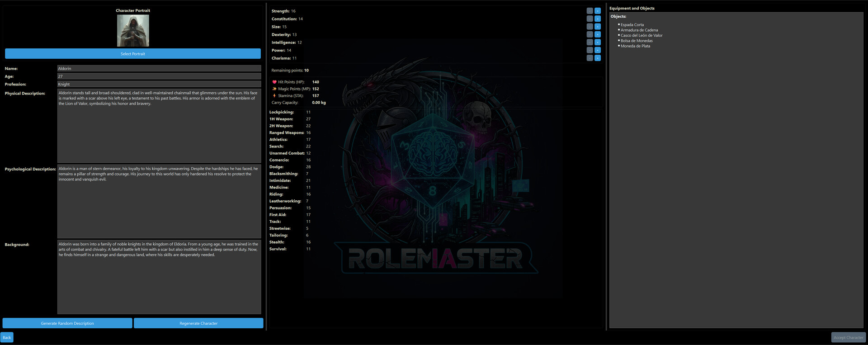
Task: Edit the Profession field showing Knight
Action: tap(159, 84)
